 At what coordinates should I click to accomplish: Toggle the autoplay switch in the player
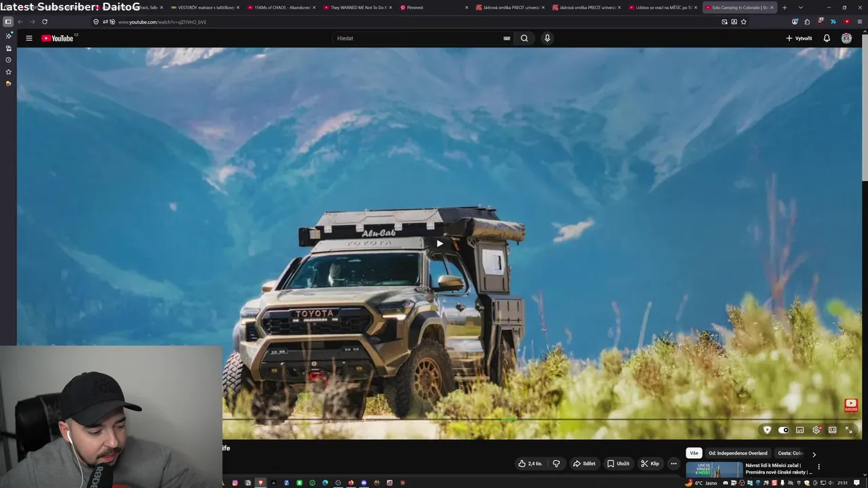click(783, 430)
